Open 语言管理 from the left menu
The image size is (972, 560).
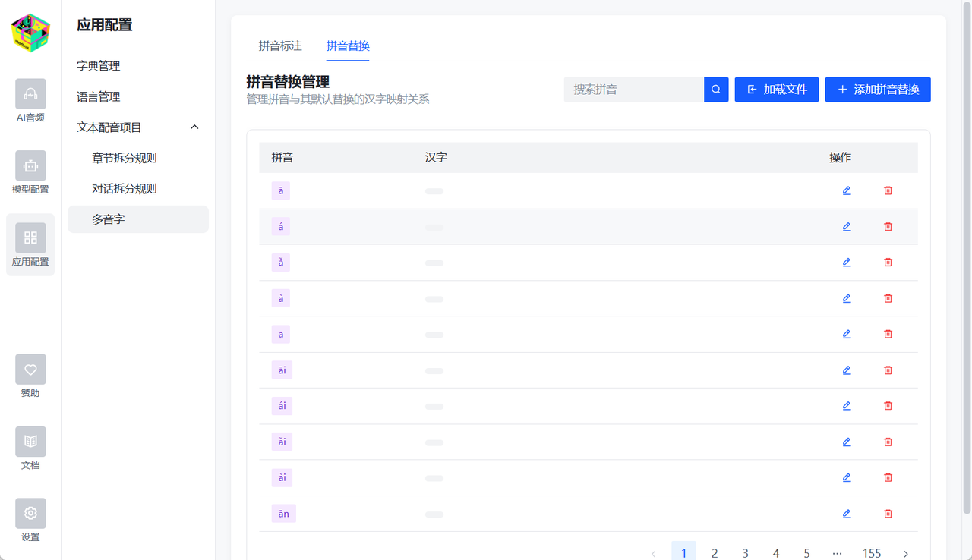click(98, 96)
